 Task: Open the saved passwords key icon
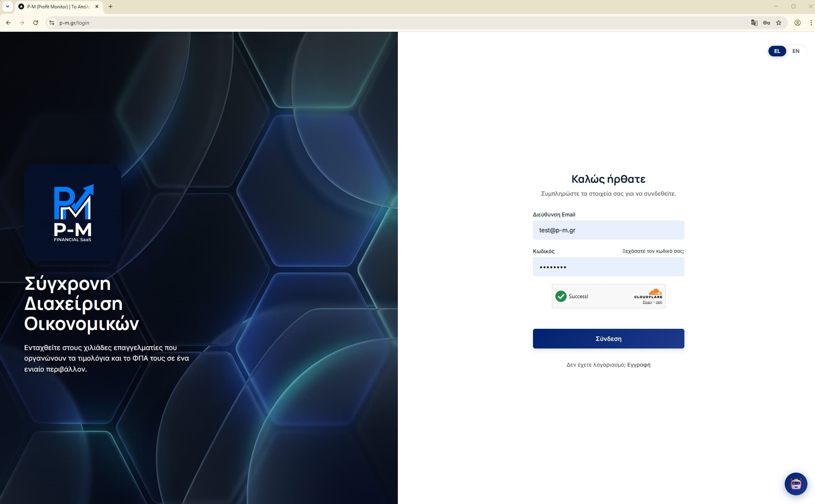tap(767, 23)
